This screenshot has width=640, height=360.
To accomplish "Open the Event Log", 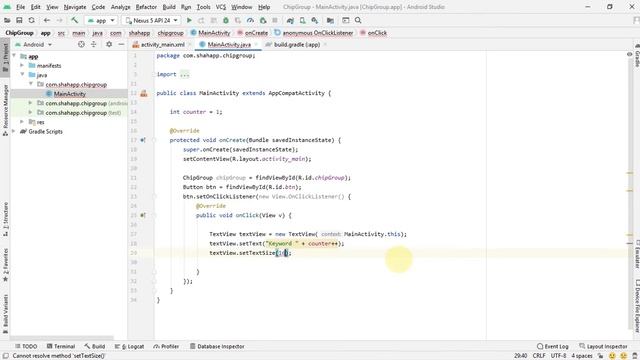I will 553,346.
